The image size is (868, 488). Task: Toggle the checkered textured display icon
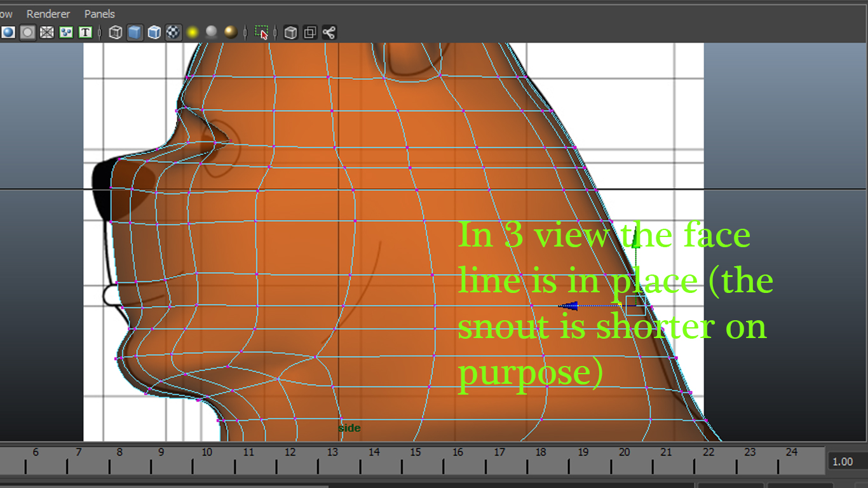(173, 32)
